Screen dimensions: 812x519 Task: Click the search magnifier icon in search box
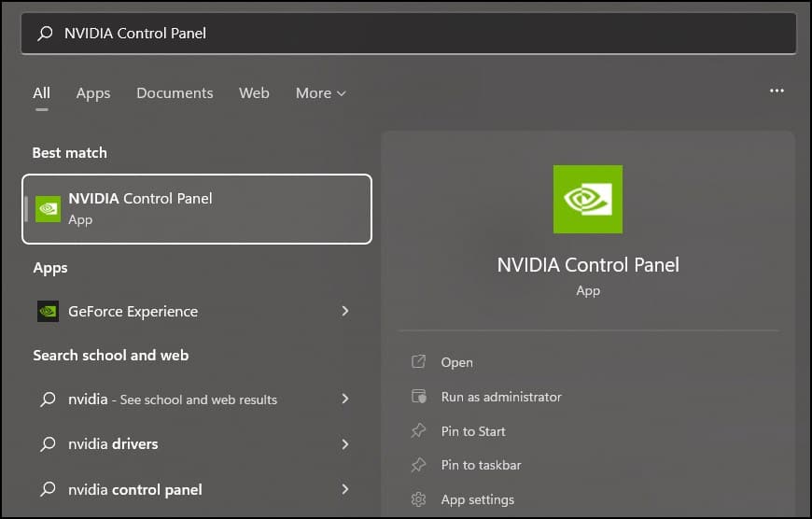[45, 34]
